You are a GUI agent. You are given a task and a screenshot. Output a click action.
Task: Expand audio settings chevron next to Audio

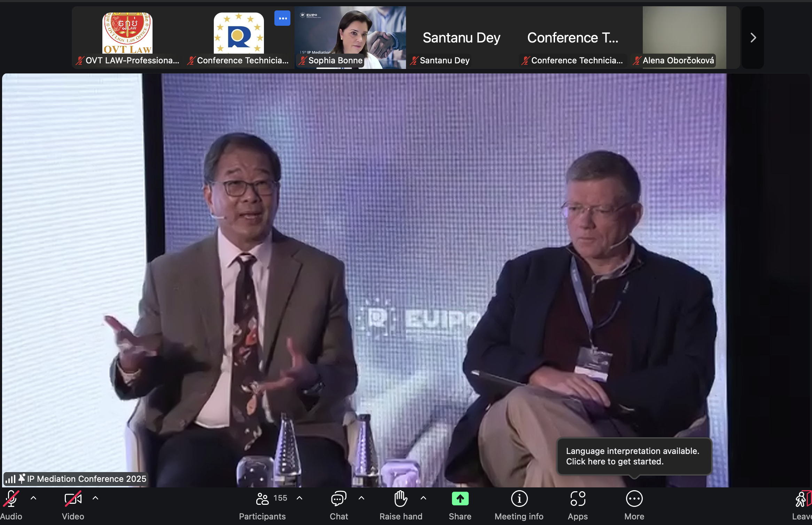(33, 498)
